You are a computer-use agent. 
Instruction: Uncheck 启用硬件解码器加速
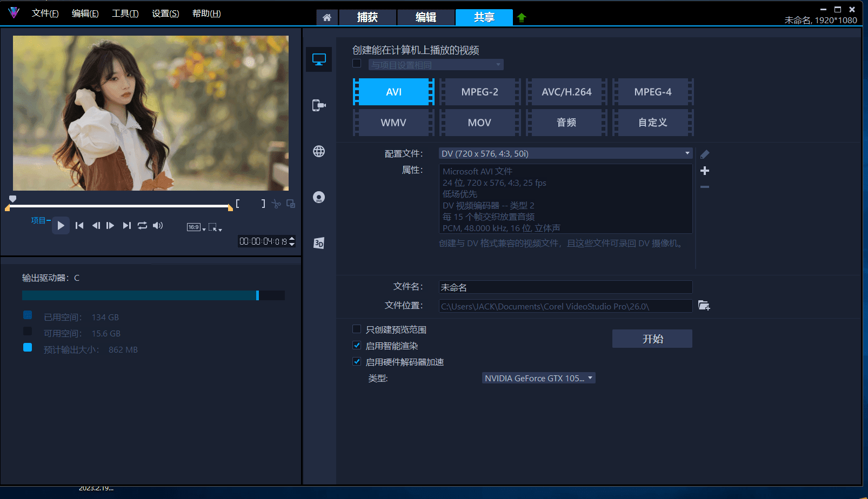[357, 361]
